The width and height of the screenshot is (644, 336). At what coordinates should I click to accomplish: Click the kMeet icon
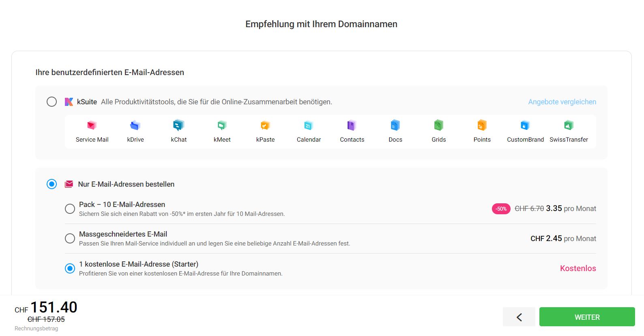point(222,125)
